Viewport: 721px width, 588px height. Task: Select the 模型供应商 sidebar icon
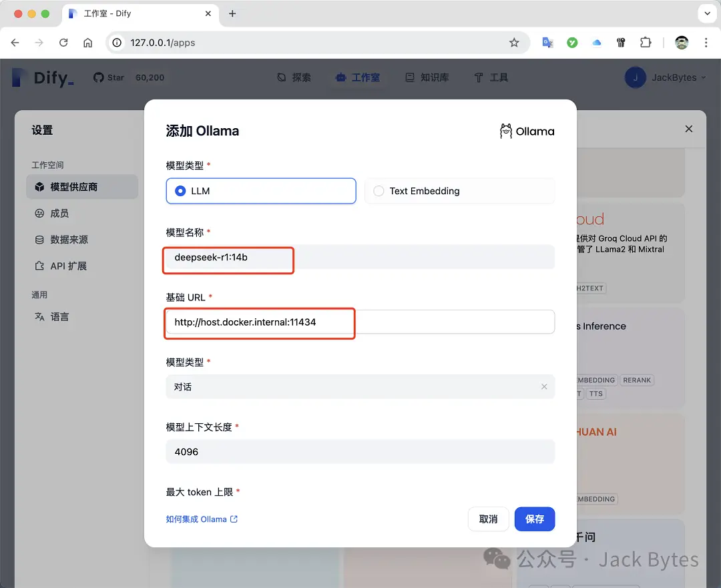[40, 186]
